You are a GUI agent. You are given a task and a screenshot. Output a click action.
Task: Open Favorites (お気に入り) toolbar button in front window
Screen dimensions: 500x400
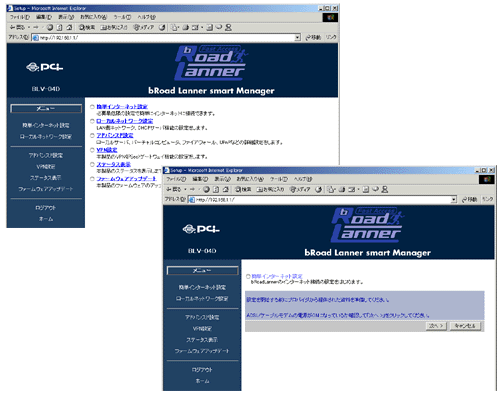(x=270, y=189)
